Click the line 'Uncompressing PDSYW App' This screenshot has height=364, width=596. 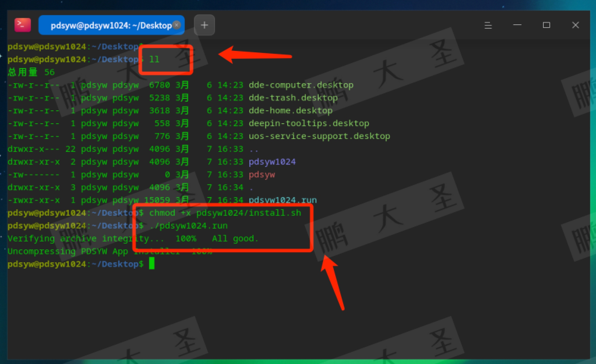coord(68,251)
